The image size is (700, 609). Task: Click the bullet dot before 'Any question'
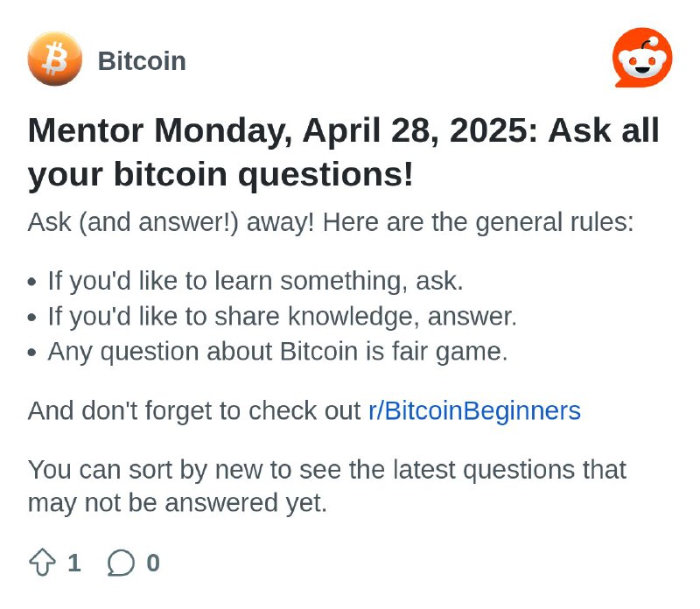31,353
